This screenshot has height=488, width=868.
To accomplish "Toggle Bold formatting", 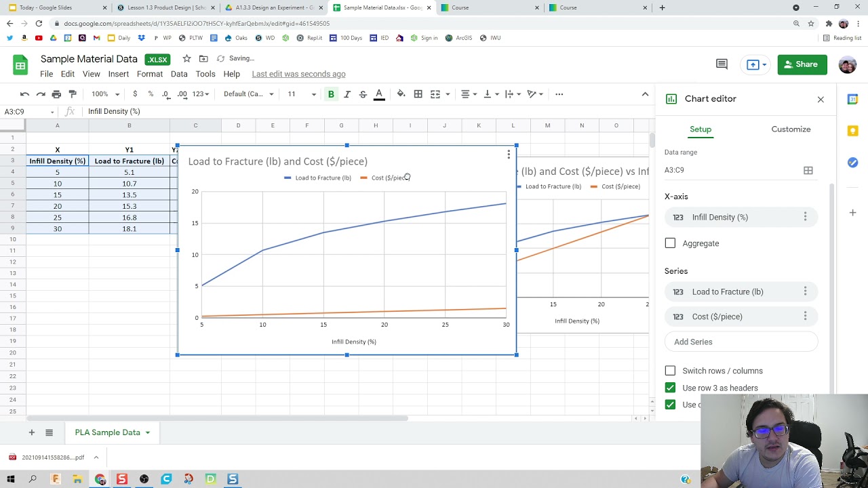I will (x=331, y=94).
